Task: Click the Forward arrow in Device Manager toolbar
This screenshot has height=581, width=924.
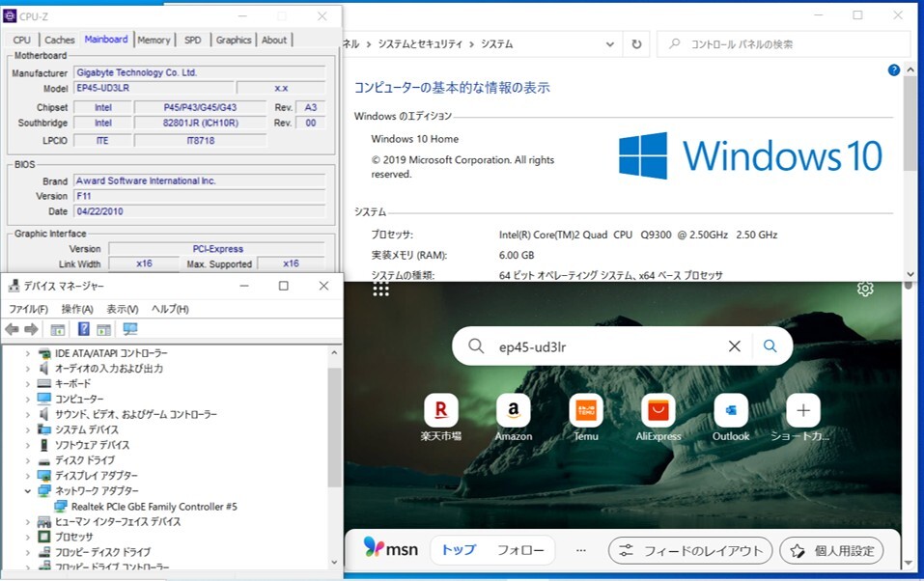Action: click(31, 329)
